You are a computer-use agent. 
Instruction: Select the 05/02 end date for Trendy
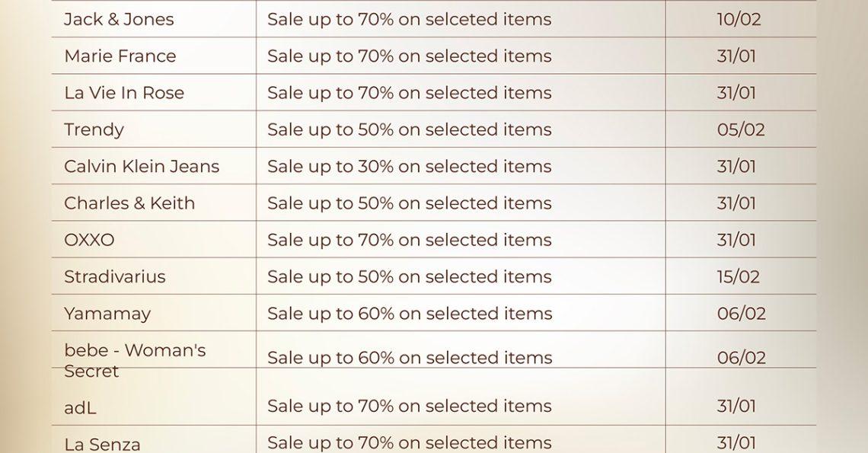(x=740, y=129)
